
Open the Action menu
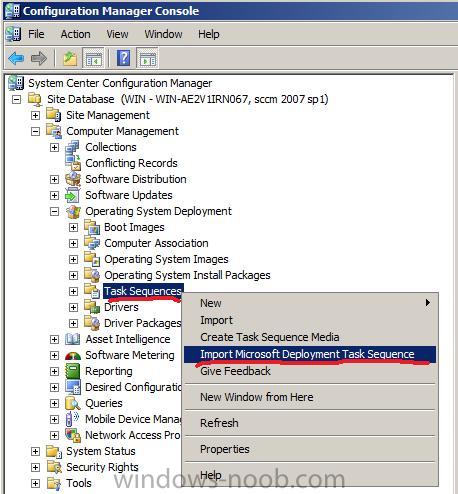(75, 34)
